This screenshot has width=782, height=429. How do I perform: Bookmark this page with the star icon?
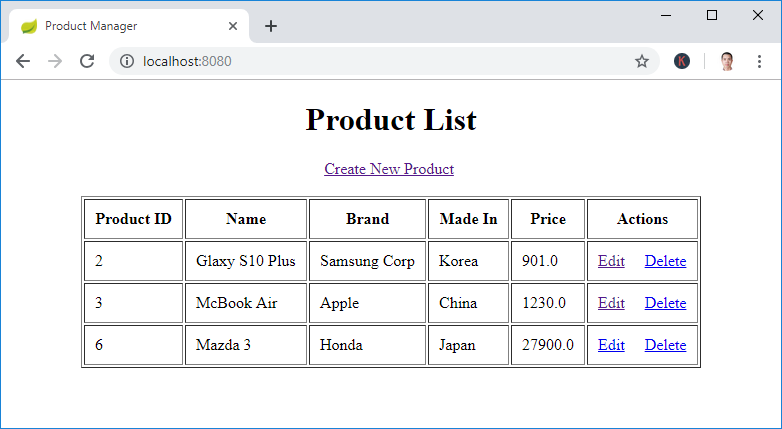[642, 61]
